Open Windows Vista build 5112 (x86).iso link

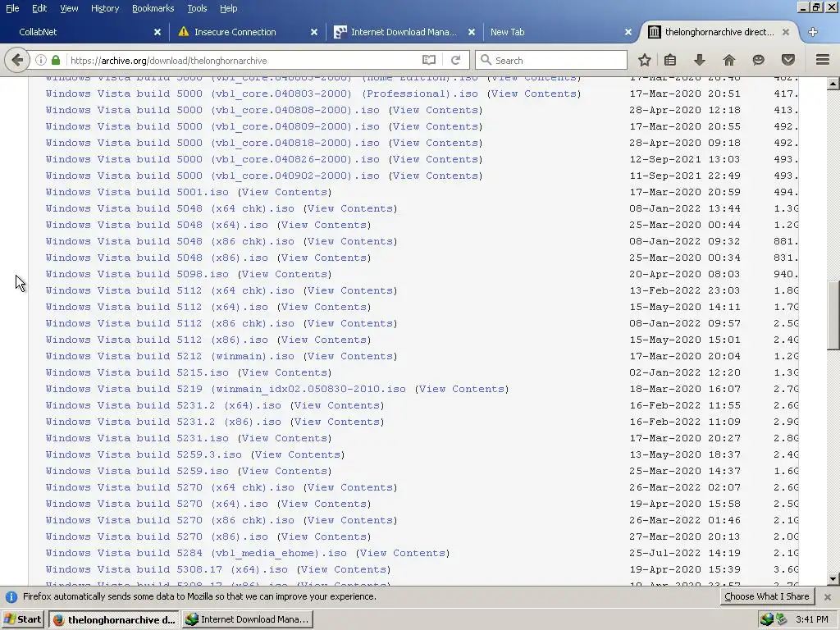pos(157,340)
